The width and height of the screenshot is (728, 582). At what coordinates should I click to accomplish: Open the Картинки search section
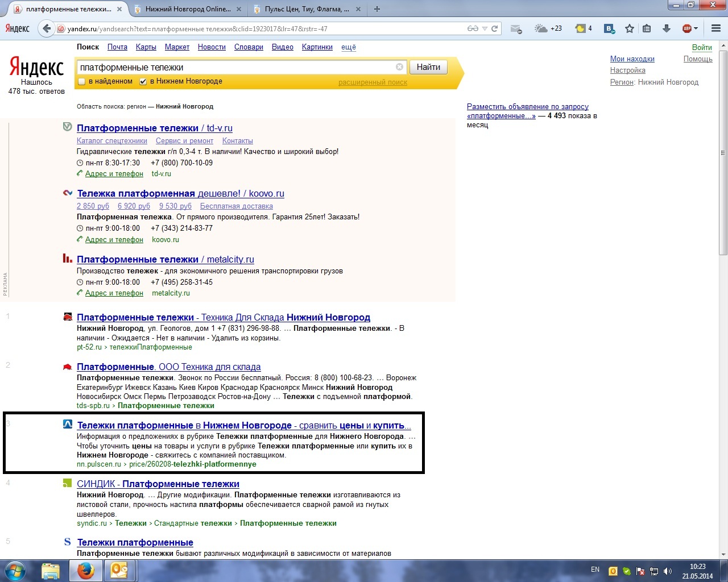317,47
